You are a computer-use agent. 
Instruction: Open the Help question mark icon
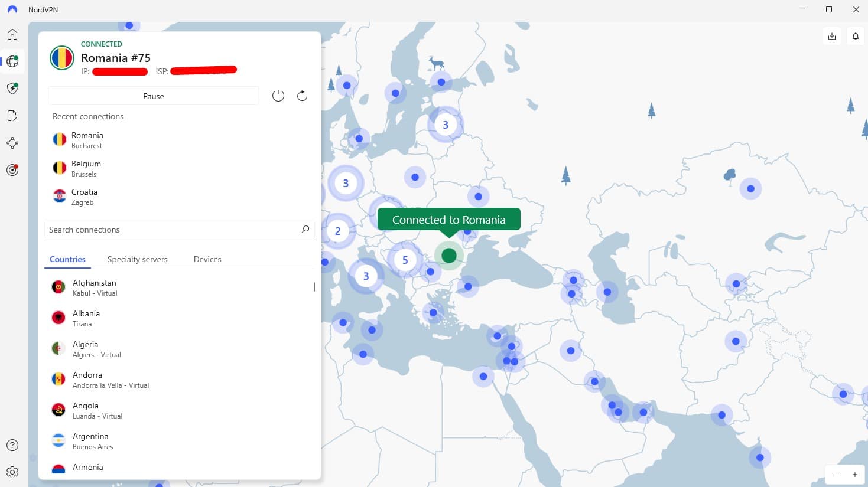tap(12, 445)
